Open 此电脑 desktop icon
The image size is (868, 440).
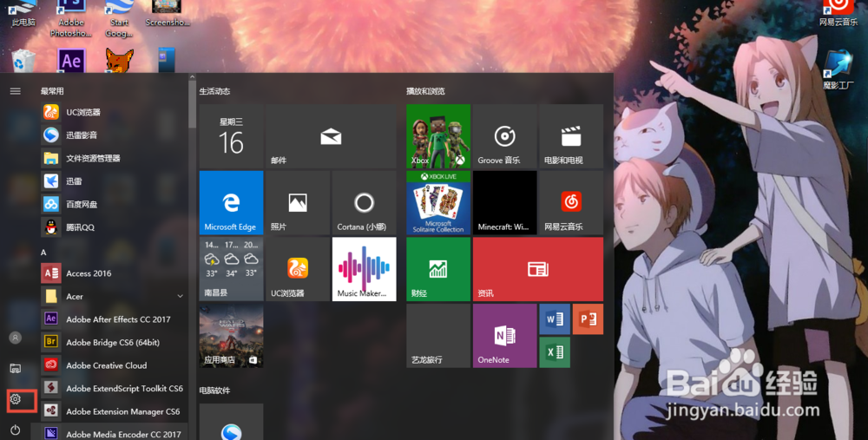pos(23,14)
